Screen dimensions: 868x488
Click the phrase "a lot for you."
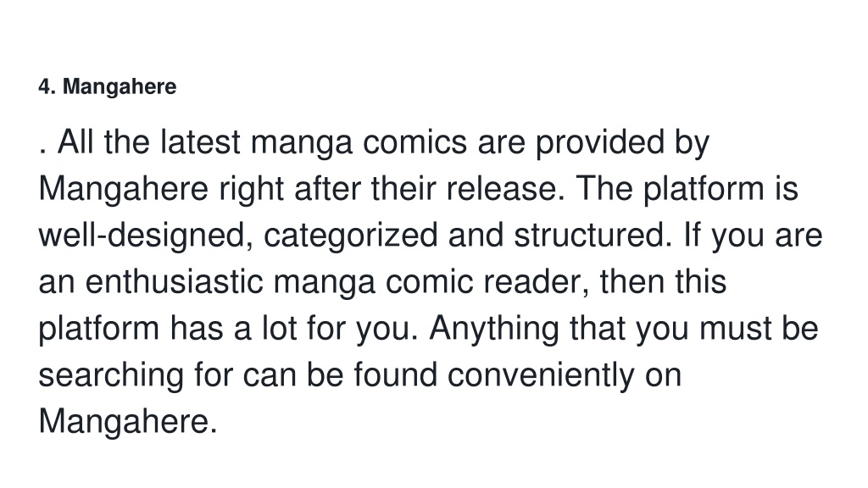click(325, 330)
